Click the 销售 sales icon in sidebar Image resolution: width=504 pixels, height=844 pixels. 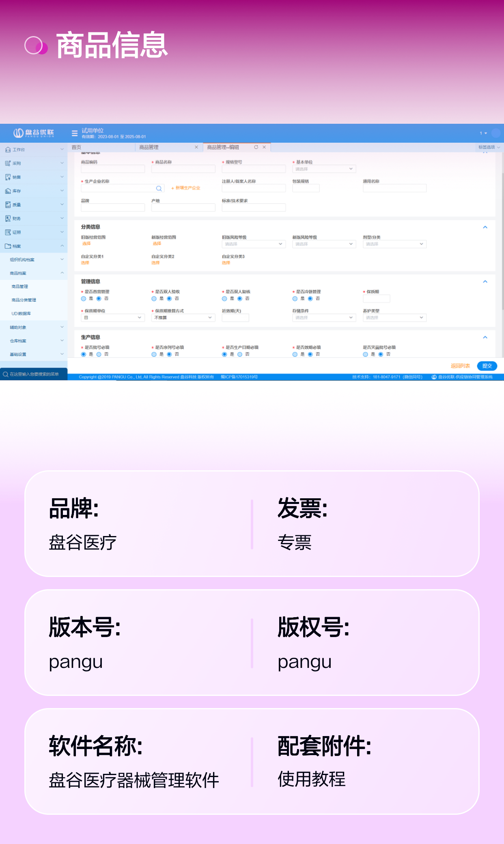[x=8, y=177]
